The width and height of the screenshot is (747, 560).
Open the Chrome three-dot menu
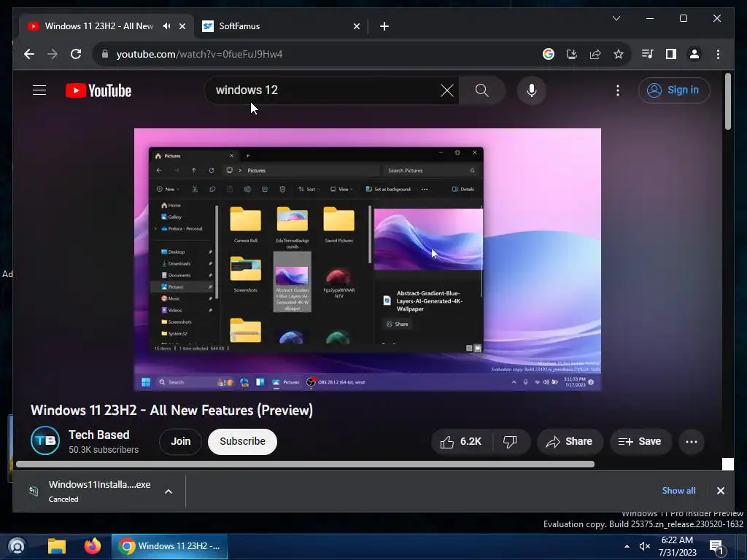click(x=718, y=54)
